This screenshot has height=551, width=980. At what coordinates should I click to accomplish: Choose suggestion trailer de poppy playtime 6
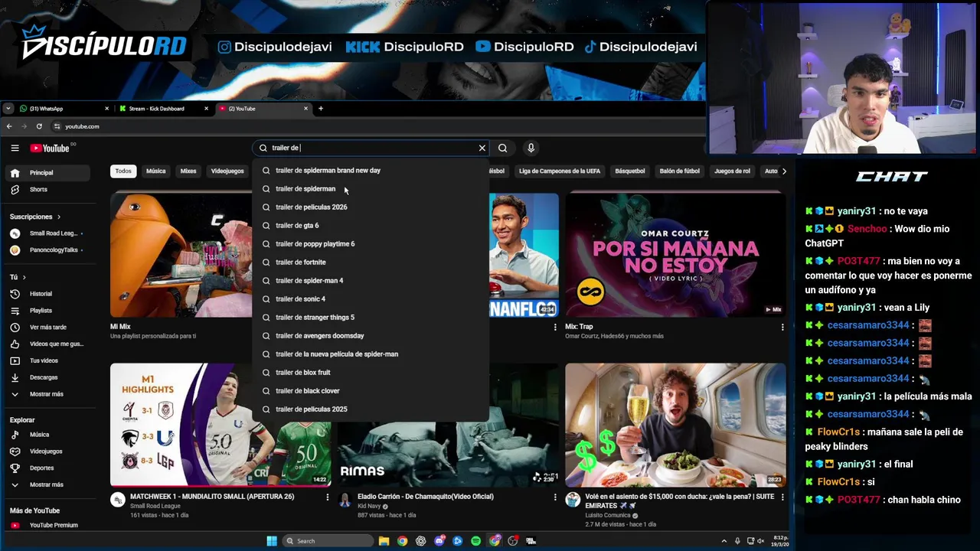pyautogui.click(x=371, y=244)
